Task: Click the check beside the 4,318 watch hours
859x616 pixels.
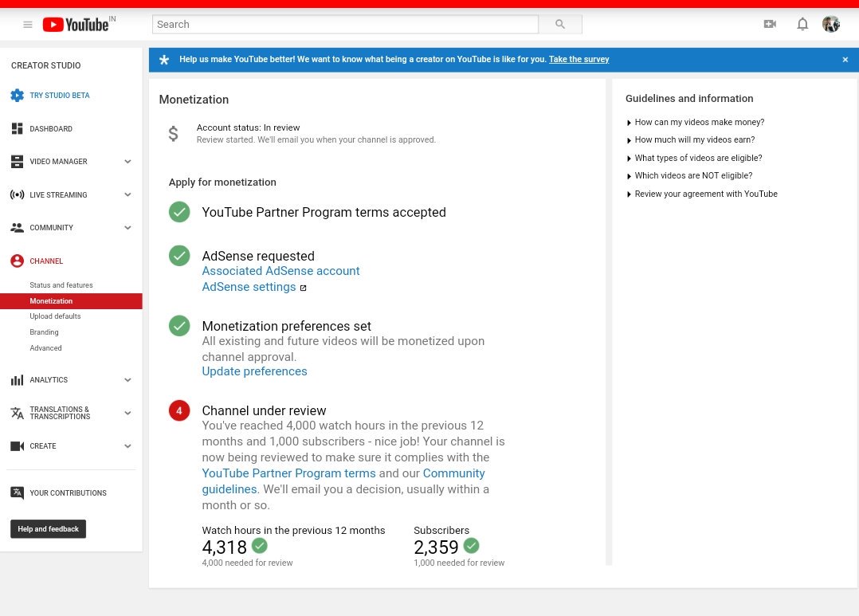Action: pyautogui.click(x=260, y=546)
